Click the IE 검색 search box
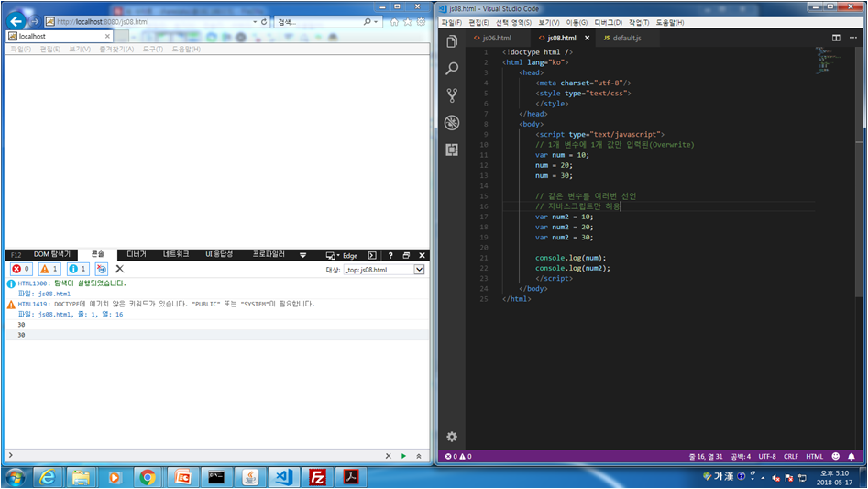 (320, 22)
